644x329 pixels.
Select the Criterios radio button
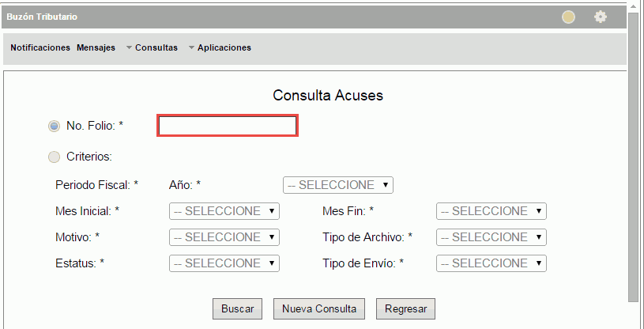pyautogui.click(x=55, y=157)
